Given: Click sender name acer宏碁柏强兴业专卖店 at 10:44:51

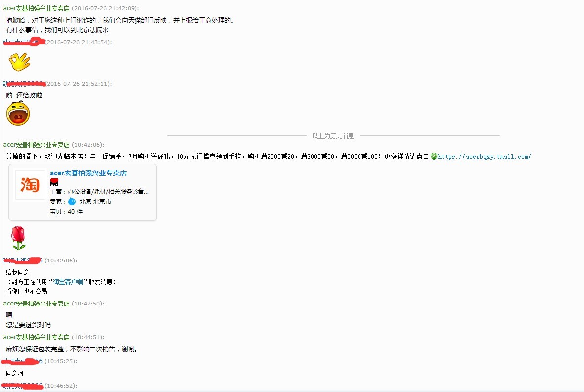Looking at the screenshot, I should coord(37,337).
